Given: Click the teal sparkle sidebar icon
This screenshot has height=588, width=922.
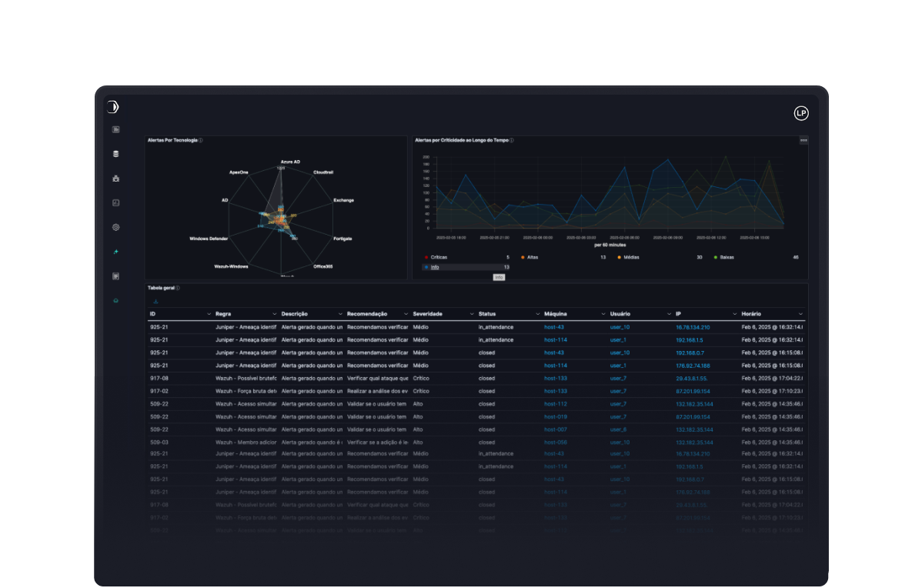Looking at the screenshot, I should 116,252.
